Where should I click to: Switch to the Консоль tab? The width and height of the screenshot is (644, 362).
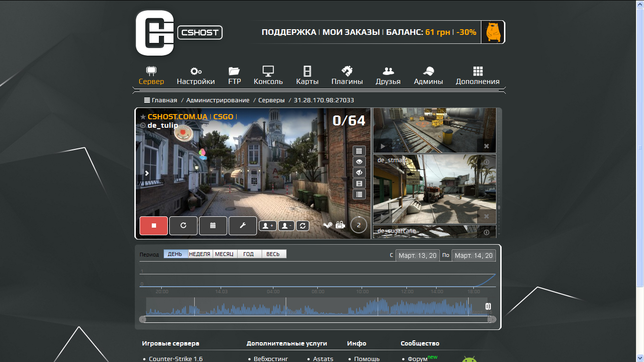click(268, 75)
